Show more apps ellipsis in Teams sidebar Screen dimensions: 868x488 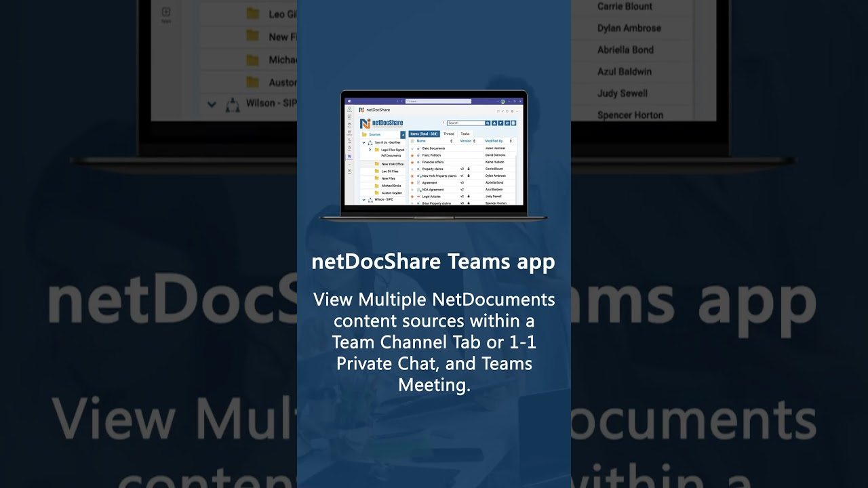point(349,165)
